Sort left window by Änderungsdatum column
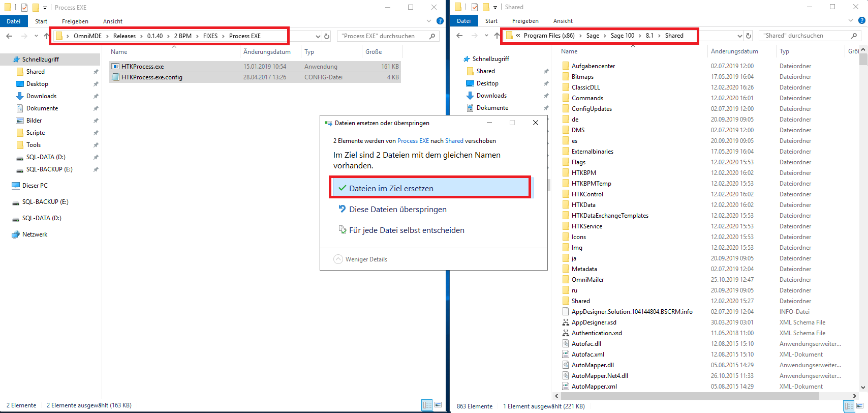868x413 pixels. click(x=267, y=52)
